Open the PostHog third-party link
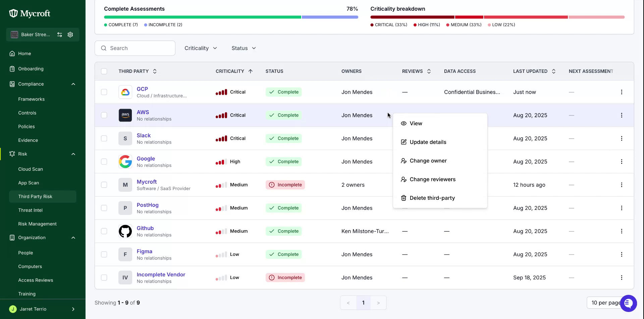This screenshot has height=319, width=644. point(148,205)
